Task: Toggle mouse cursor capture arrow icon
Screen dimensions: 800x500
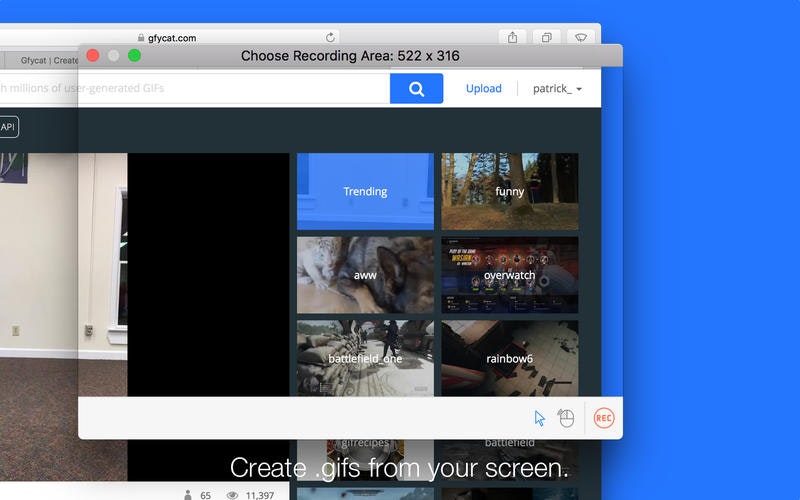Action: (x=539, y=418)
